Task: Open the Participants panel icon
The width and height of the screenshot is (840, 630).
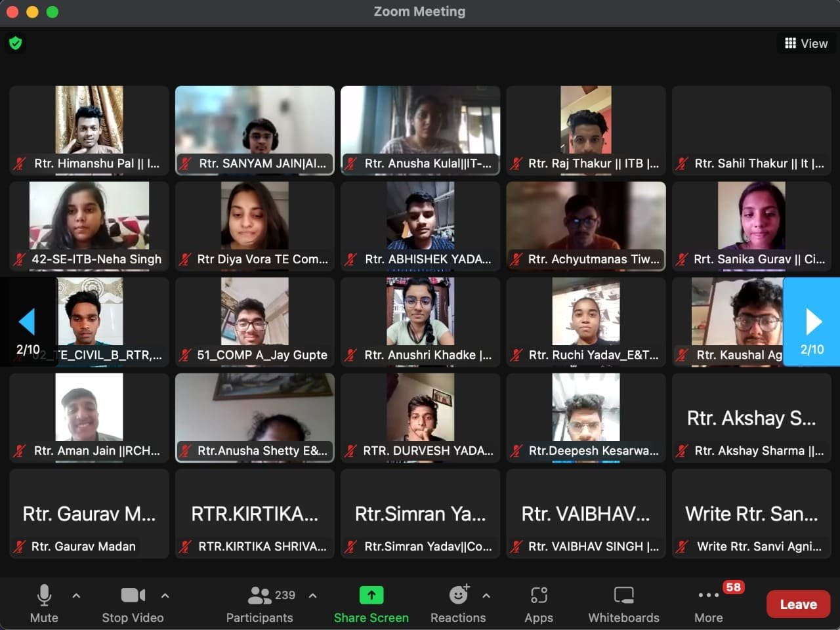Action: pyautogui.click(x=259, y=595)
